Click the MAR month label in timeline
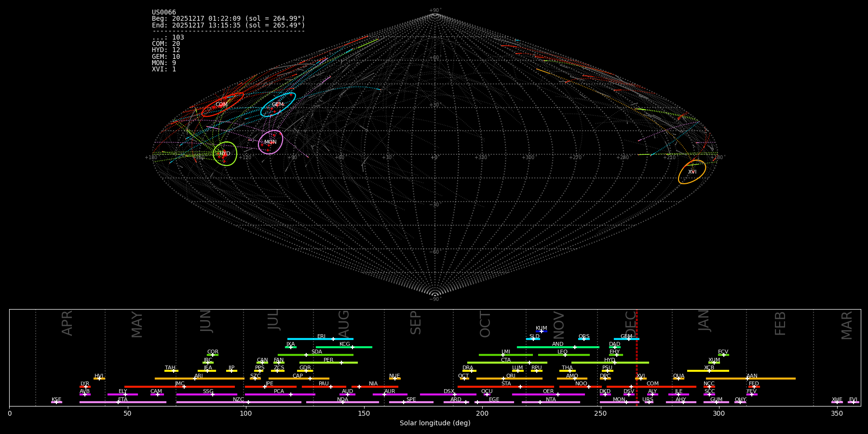 click(x=847, y=325)
